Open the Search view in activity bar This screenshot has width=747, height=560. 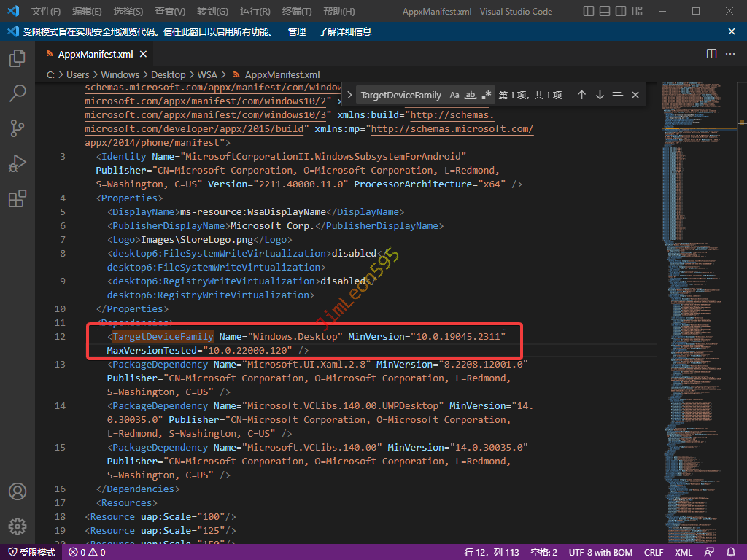point(18,93)
